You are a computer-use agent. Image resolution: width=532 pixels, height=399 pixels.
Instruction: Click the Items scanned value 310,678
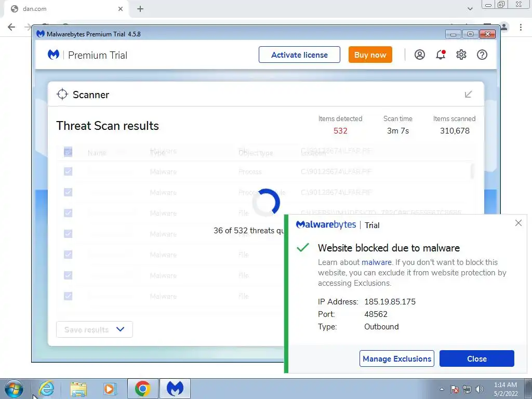point(455,130)
